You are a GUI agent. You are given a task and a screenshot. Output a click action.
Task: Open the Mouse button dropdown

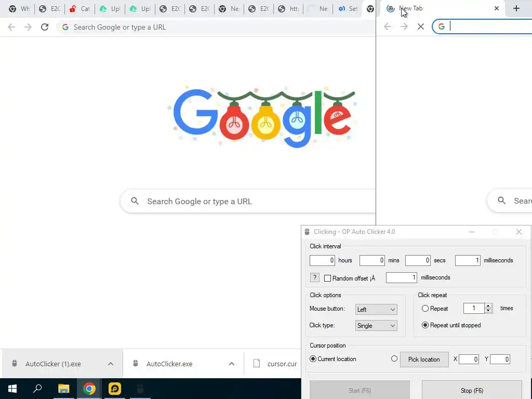click(x=376, y=309)
